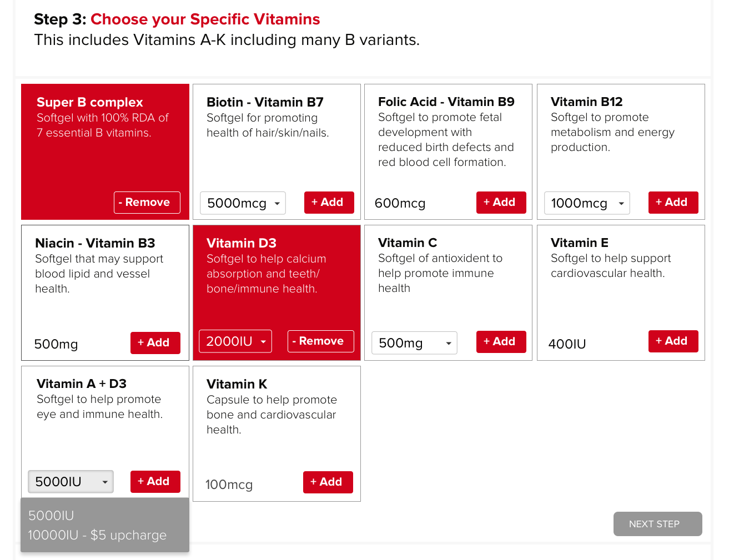The height and width of the screenshot is (560, 729).
Task: Choose 10000IU - $5 upcharge option
Action: click(x=97, y=535)
